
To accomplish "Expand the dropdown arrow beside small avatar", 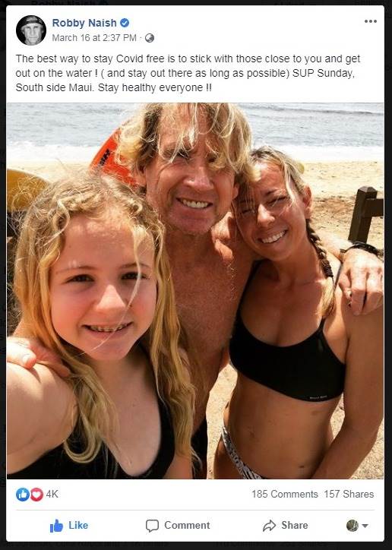I will coord(365,526).
